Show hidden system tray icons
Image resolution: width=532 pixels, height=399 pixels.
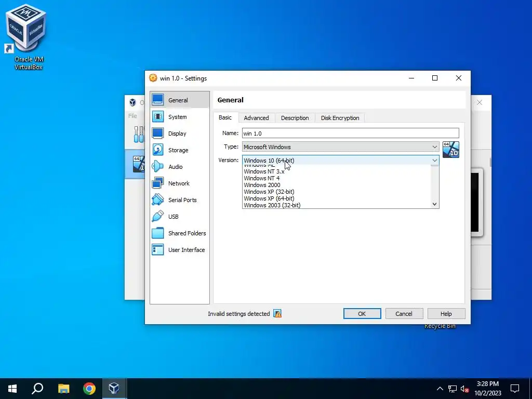click(x=440, y=389)
